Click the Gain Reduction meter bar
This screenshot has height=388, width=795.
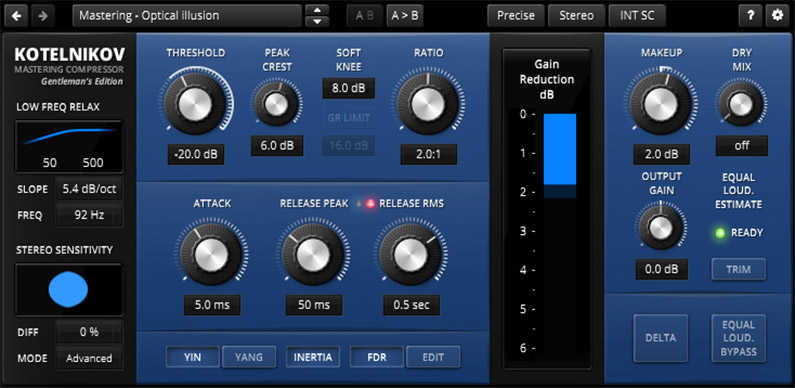(x=560, y=150)
